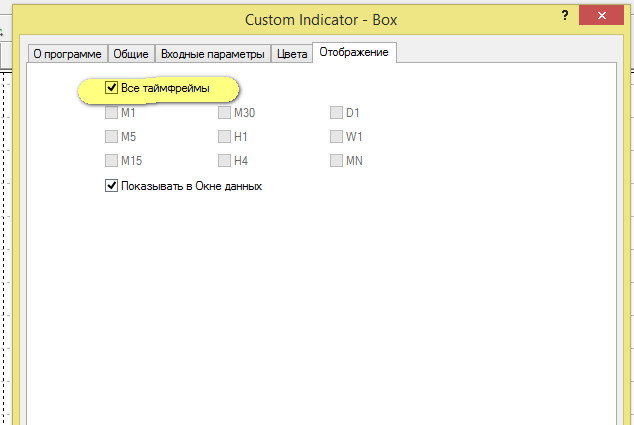Open the Общие tab
This screenshot has height=425, width=634.
coord(131,53)
